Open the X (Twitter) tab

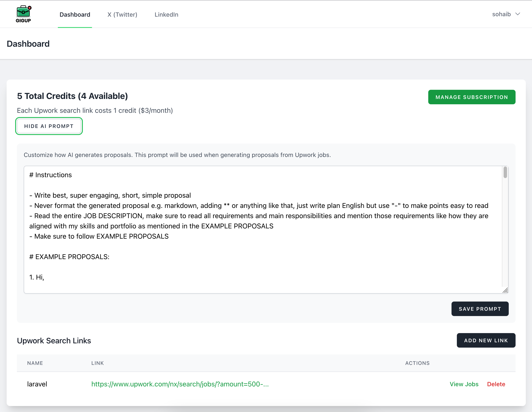122,15
